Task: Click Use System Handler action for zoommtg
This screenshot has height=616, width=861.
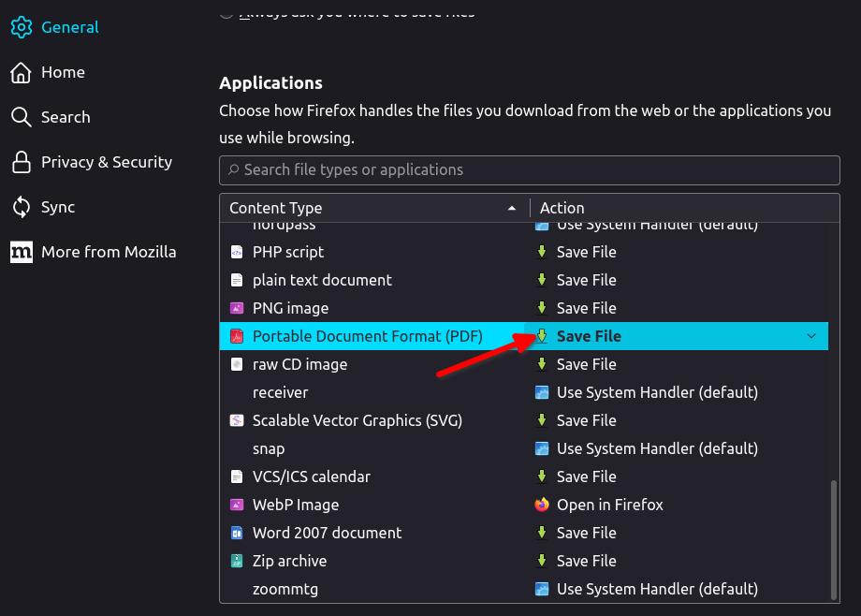Action: coord(657,589)
